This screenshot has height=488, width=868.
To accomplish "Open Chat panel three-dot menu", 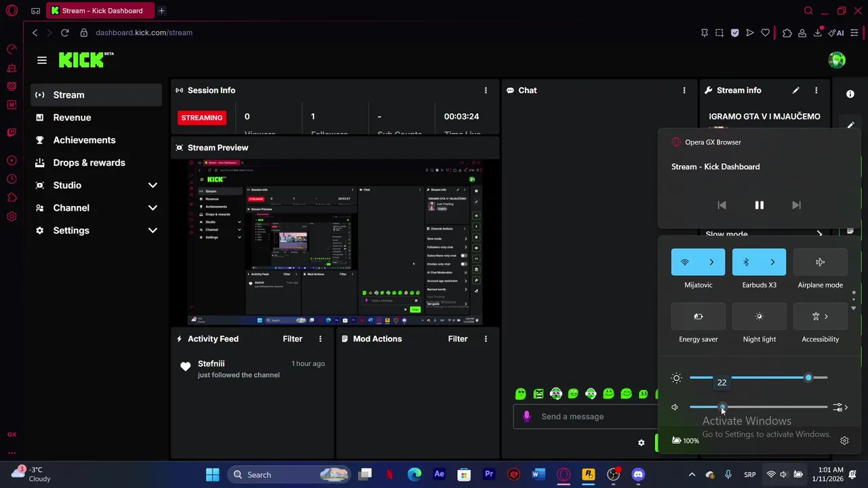I will [684, 90].
